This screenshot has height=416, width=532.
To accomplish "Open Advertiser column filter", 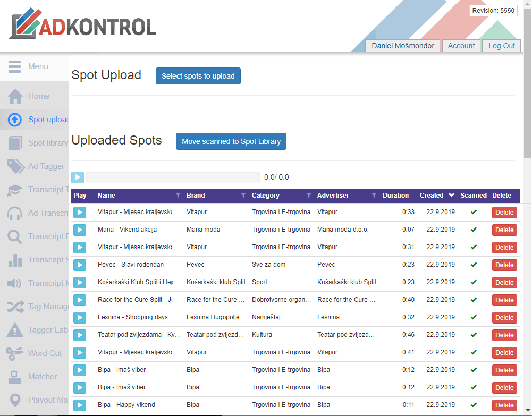I will click(374, 195).
